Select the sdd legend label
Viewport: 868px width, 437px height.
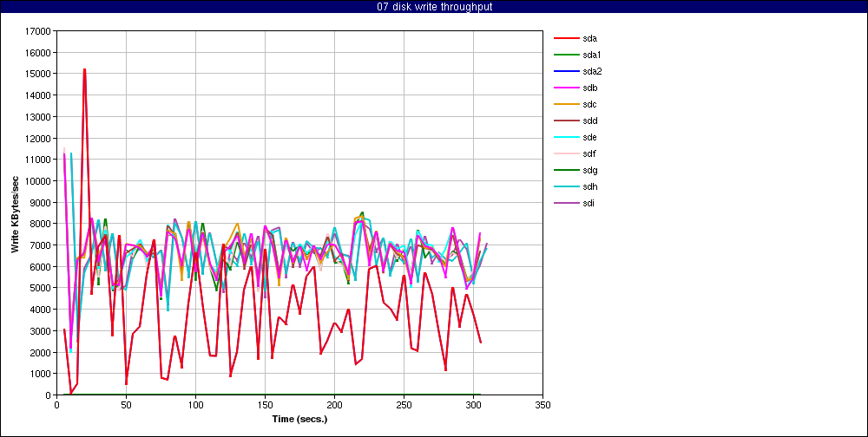590,121
